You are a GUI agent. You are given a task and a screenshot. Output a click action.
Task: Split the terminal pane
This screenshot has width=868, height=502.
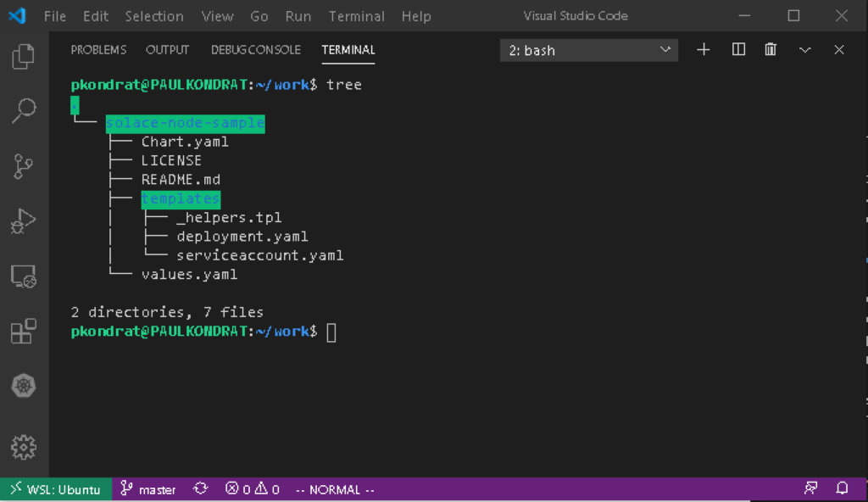click(738, 50)
